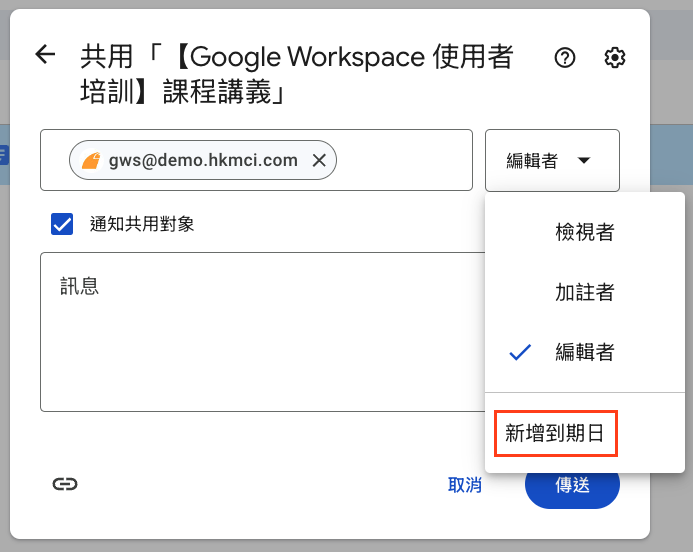
Task: Click the orange avatar in the email chip
Action: [x=91, y=160]
